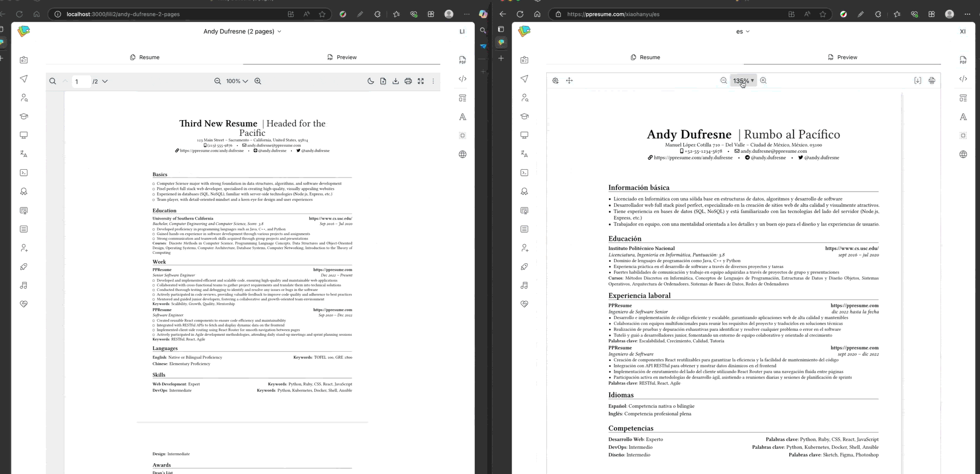Reload page in right browser window

[519, 14]
